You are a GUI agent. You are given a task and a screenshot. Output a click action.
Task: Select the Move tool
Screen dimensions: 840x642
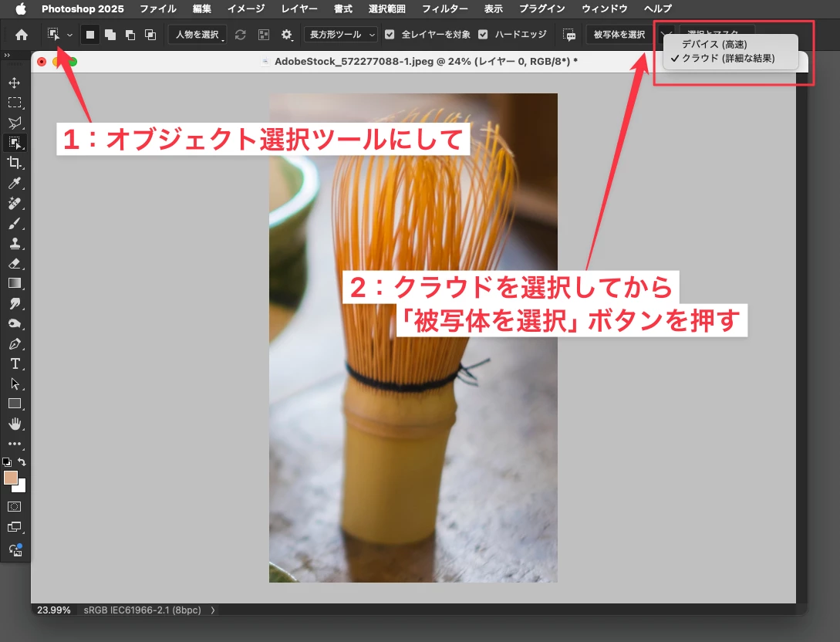click(15, 83)
